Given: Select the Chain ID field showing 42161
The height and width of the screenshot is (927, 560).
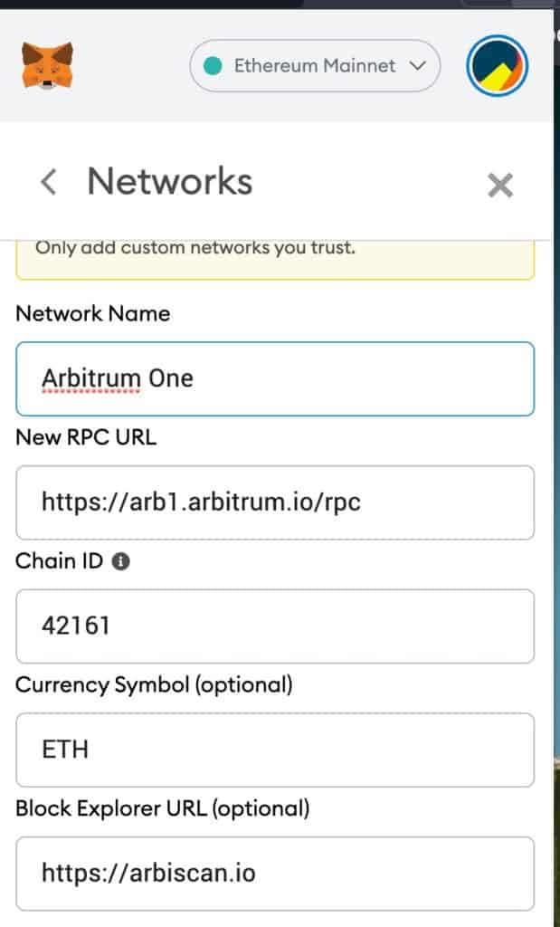Looking at the screenshot, I should (x=275, y=626).
